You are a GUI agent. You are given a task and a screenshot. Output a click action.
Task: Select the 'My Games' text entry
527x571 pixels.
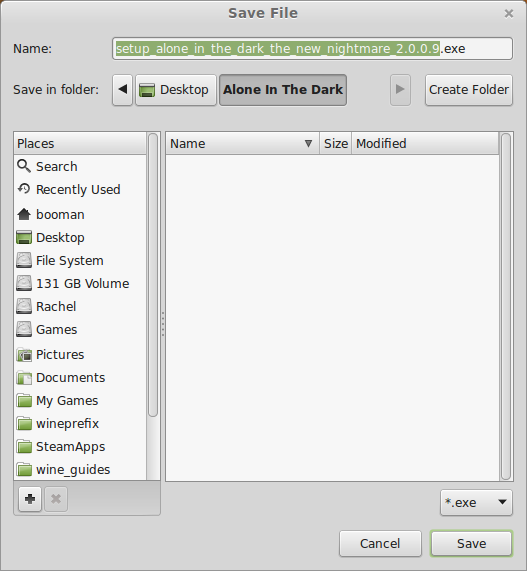coord(67,401)
